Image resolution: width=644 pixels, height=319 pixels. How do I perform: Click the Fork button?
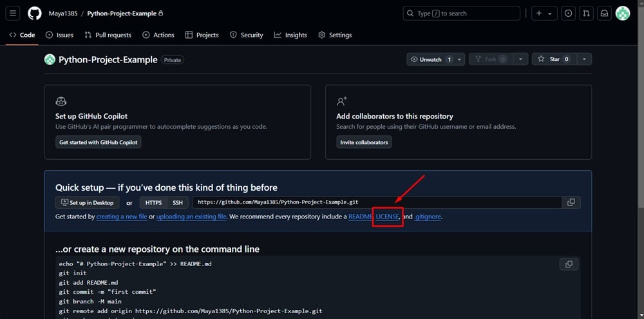coord(491,59)
